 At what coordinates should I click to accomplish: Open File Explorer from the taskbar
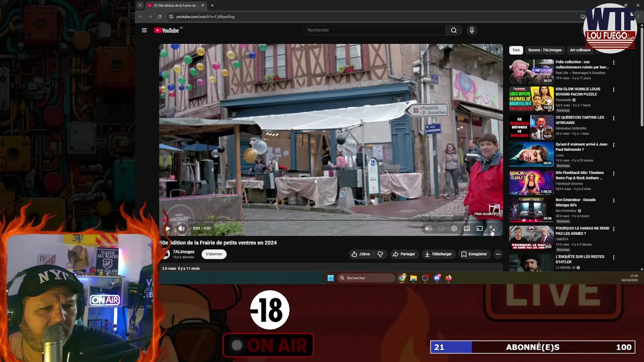tap(414, 278)
